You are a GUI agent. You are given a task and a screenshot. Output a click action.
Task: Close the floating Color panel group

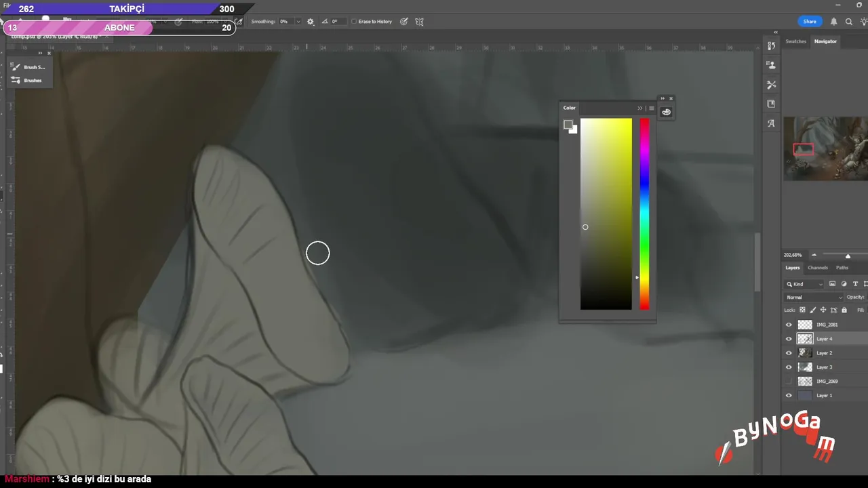click(671, 98)
